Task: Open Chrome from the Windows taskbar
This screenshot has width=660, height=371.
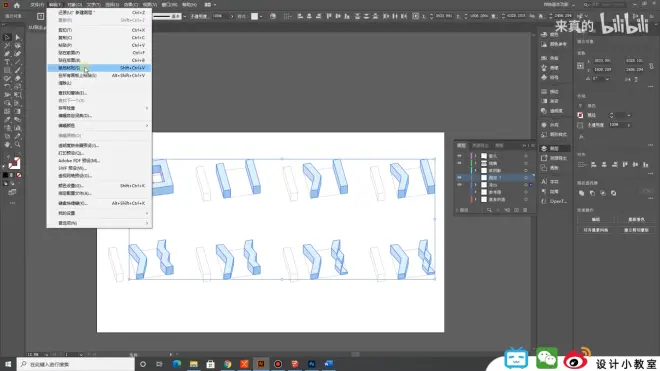Action: pyautogui.click(x=227, y=364)
